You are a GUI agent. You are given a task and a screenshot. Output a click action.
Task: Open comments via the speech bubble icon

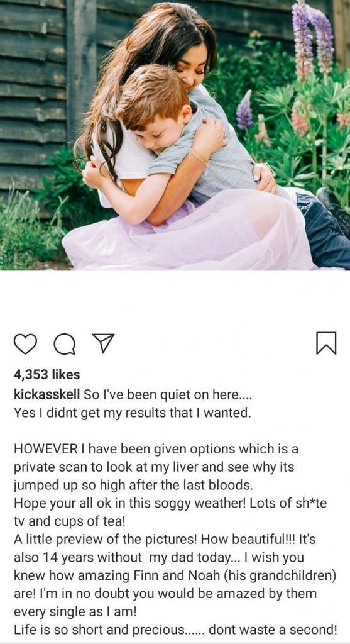coord(65,344)
